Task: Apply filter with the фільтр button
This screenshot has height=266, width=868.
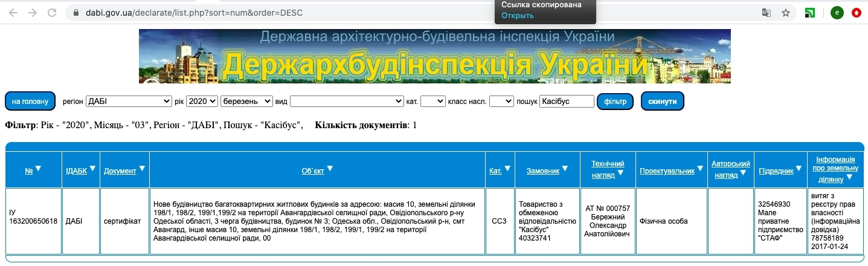Action: [x=615, y=102]
